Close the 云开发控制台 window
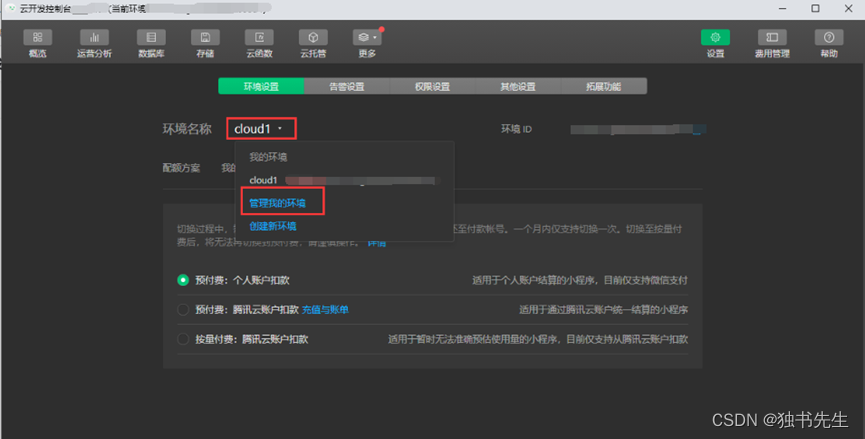Viewport: 865px width, 439px height. 848,8
